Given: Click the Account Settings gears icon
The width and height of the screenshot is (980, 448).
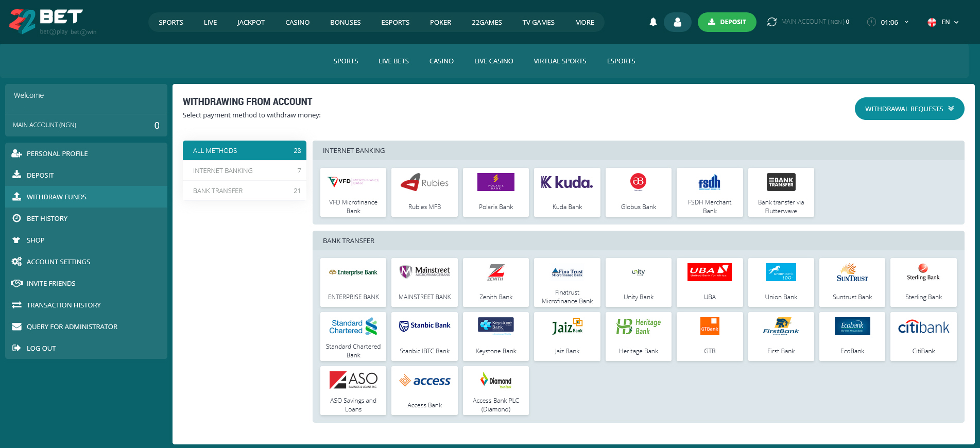Looking at the screenshot, I should (16, 262).
